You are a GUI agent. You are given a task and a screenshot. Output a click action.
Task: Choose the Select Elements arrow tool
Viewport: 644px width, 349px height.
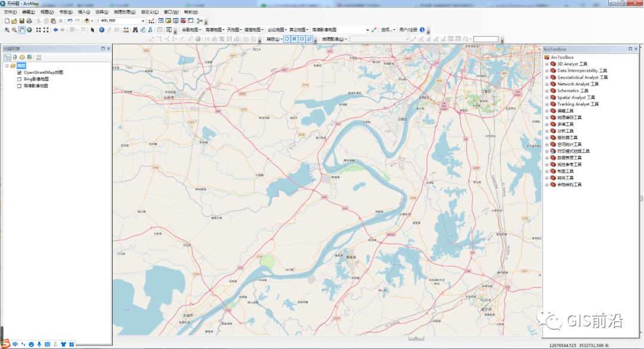click(x=92, y=30)
